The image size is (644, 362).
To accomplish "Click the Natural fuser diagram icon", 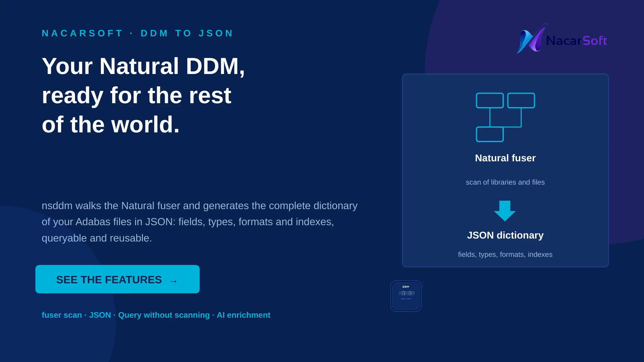I will [x=505, y=117].
